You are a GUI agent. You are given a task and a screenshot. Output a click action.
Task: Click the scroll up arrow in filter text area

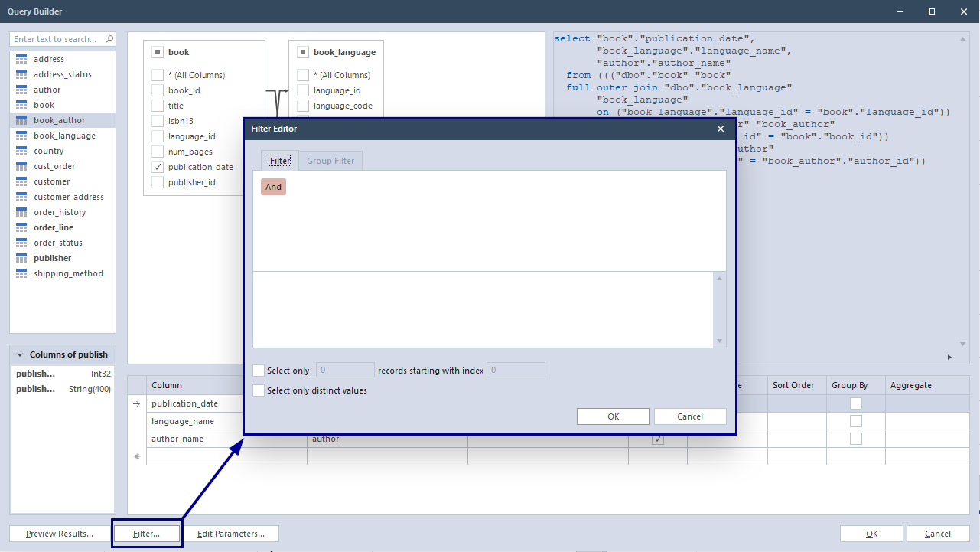click(x=720, y=279)
